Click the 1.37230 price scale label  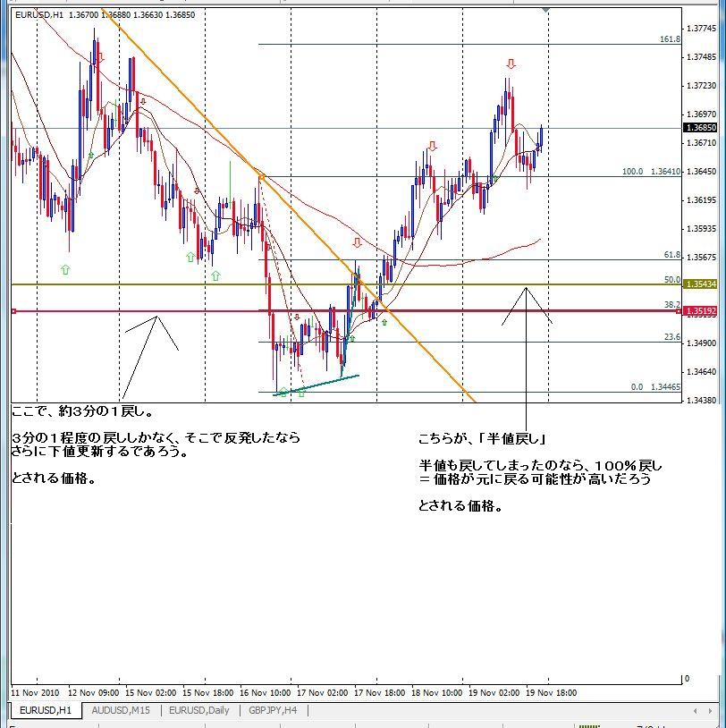[701, 86]
